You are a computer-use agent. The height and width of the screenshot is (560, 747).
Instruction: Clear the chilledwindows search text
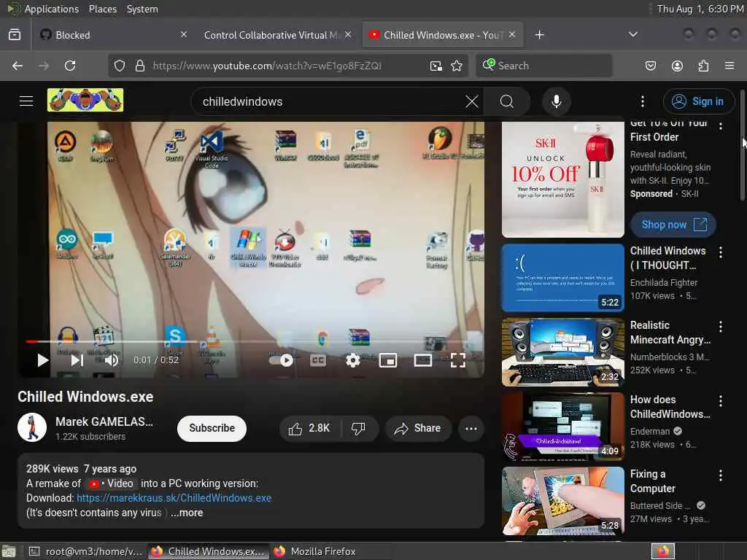(471, 101)
